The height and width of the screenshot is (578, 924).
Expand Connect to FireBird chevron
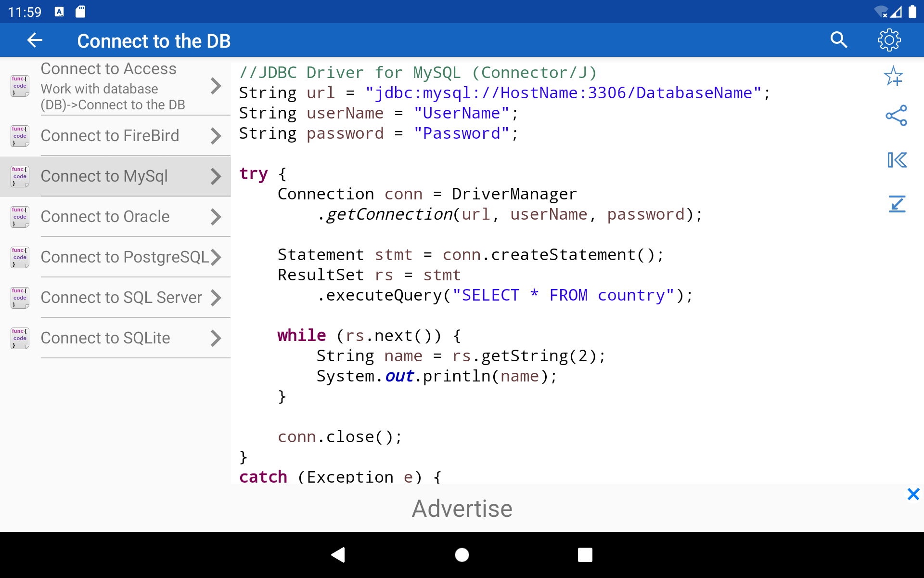point(216,136)
